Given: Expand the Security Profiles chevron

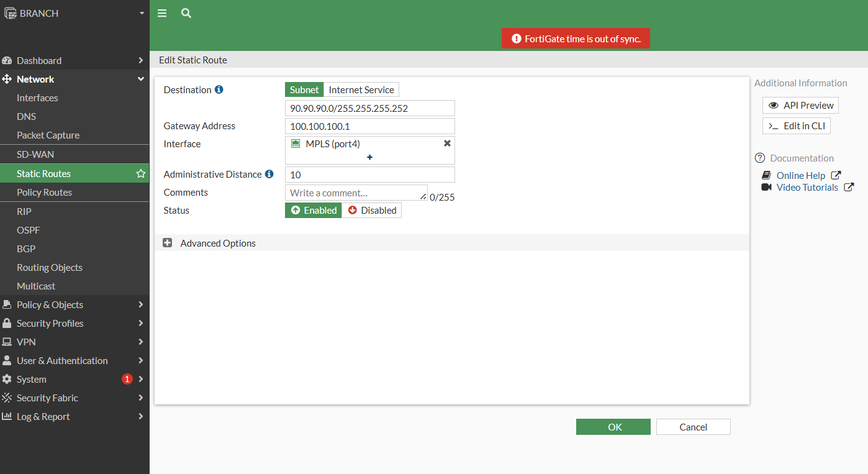Looking at the screenshot, I should tap(141, 323).
